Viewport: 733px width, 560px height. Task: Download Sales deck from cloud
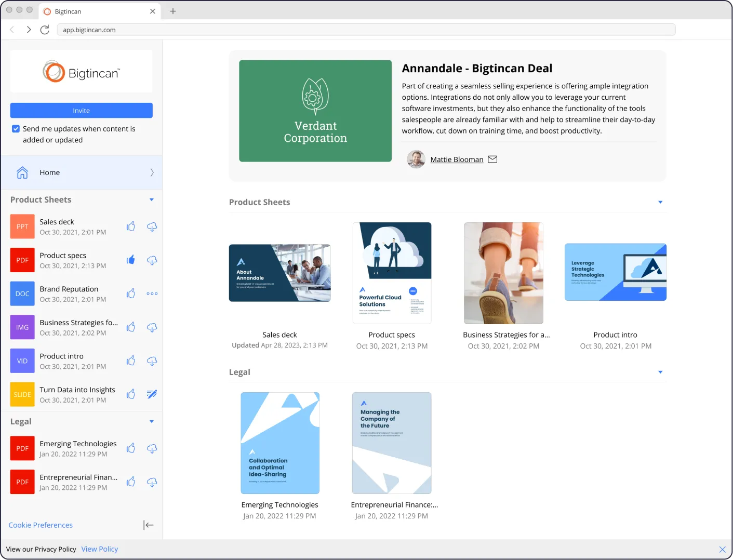152,226
